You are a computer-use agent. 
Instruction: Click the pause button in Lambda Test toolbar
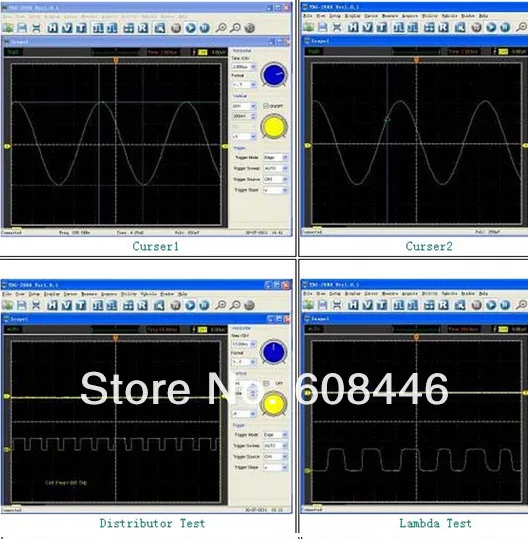[x=505, y=305]
